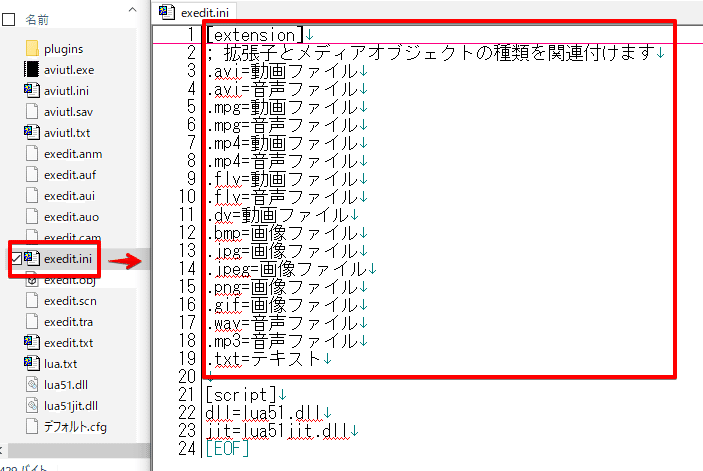
Task: Click the exedit.ini tab document icon
Action: (x=167, y=12)
